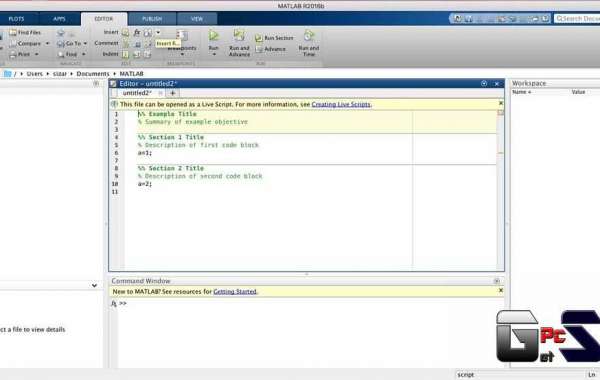600x380 pixels.
Task: Select the untitled2 editor file tab
Action: 137,93
